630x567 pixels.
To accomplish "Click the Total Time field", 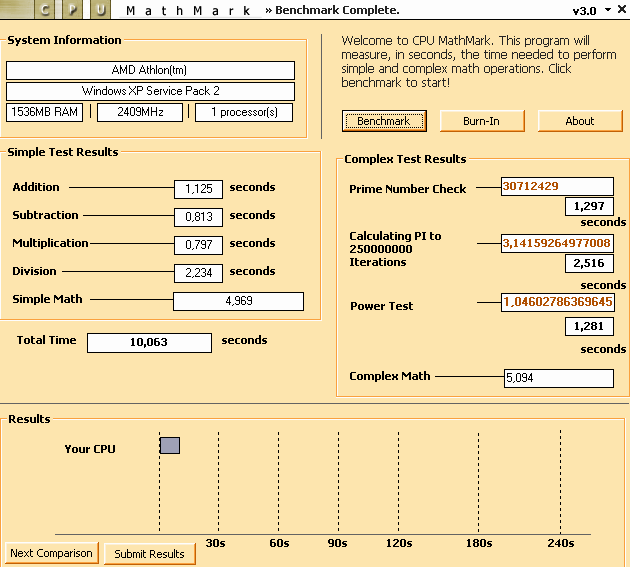I will 149,343.
